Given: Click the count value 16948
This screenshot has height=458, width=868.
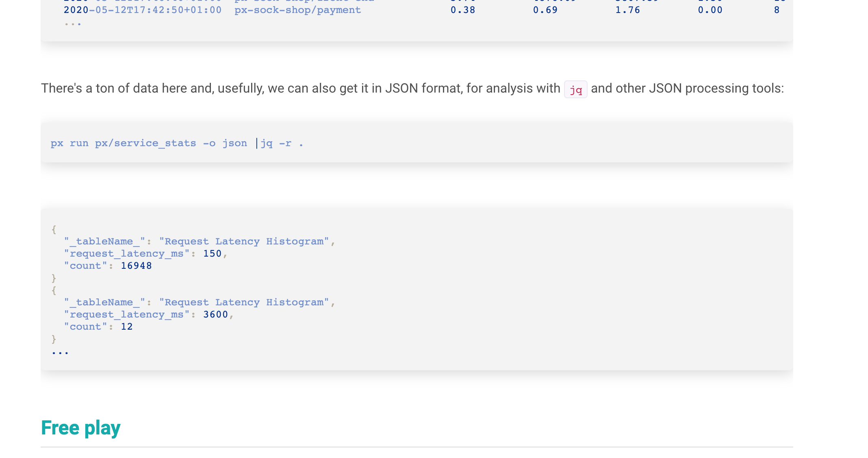Looking at the screenshot, I should [136, 266].
